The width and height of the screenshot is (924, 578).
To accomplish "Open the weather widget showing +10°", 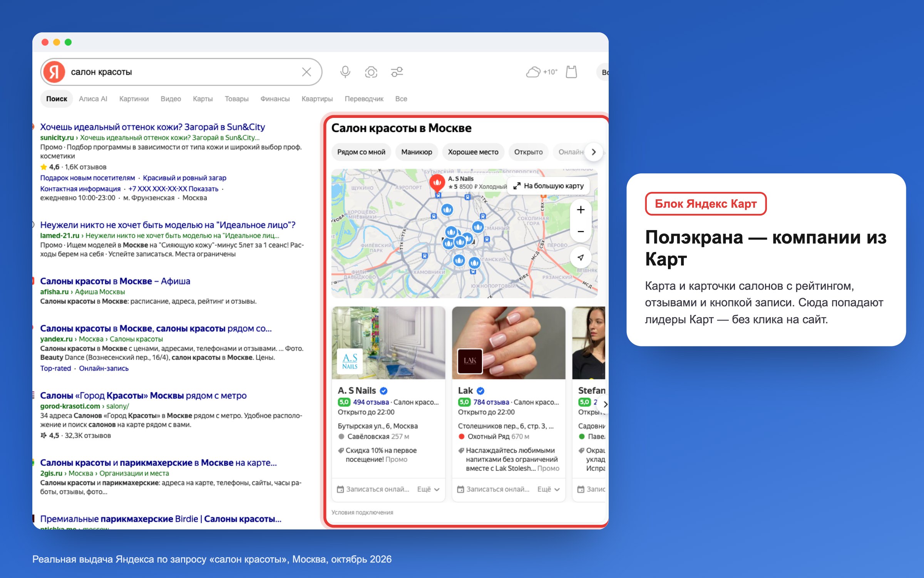I will coord(542,72).
